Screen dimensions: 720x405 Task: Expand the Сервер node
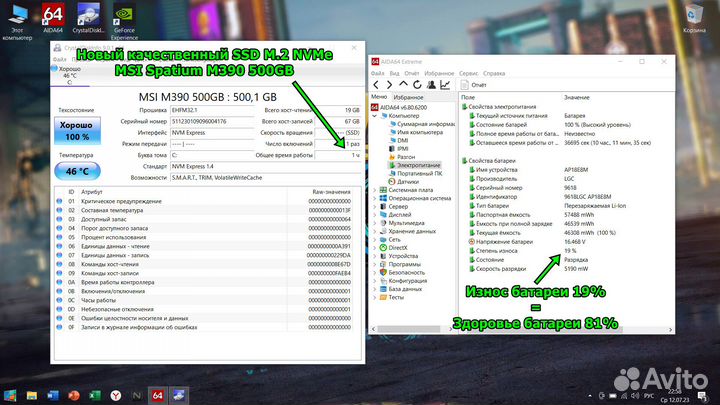[x=374, y=207]
